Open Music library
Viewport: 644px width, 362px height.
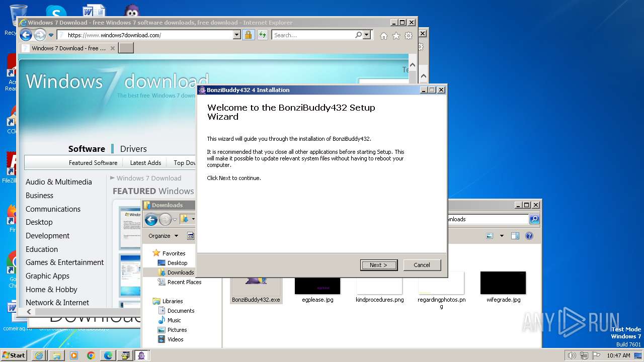tap(174, 320)
